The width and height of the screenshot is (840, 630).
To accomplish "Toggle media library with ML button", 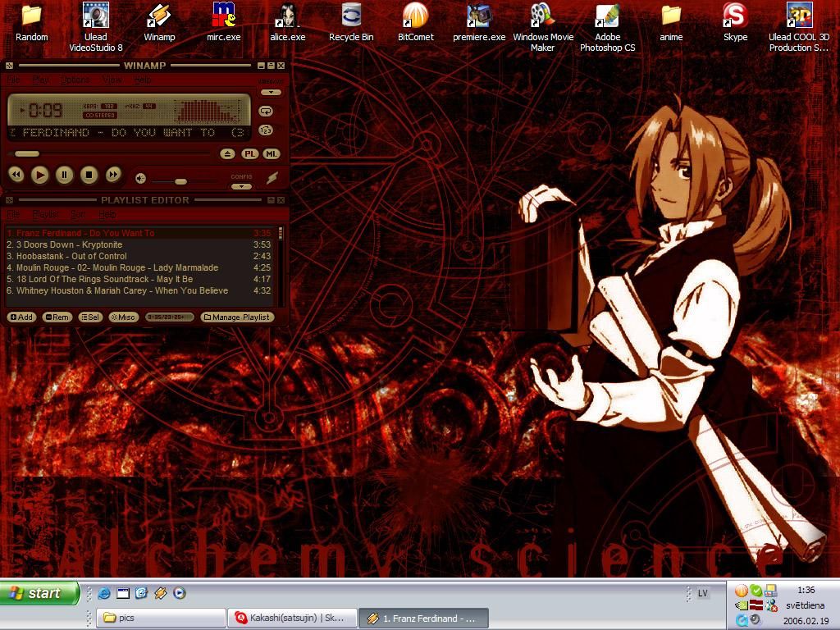I will [272, 154].
